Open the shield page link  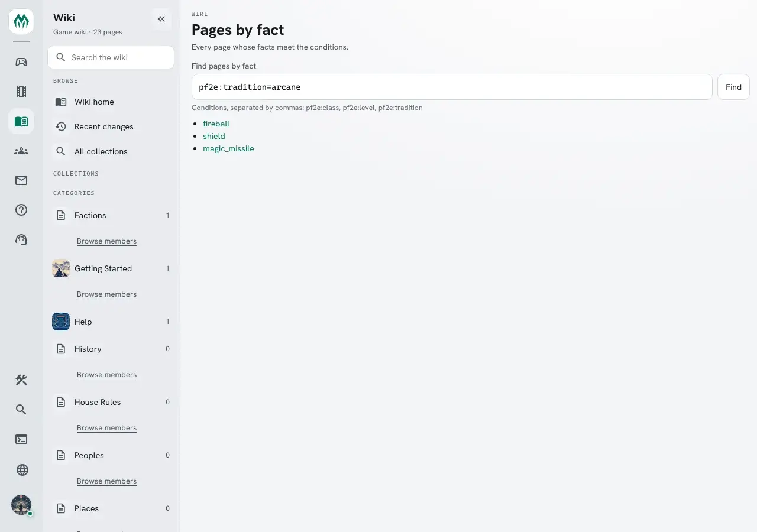[214, 136]
